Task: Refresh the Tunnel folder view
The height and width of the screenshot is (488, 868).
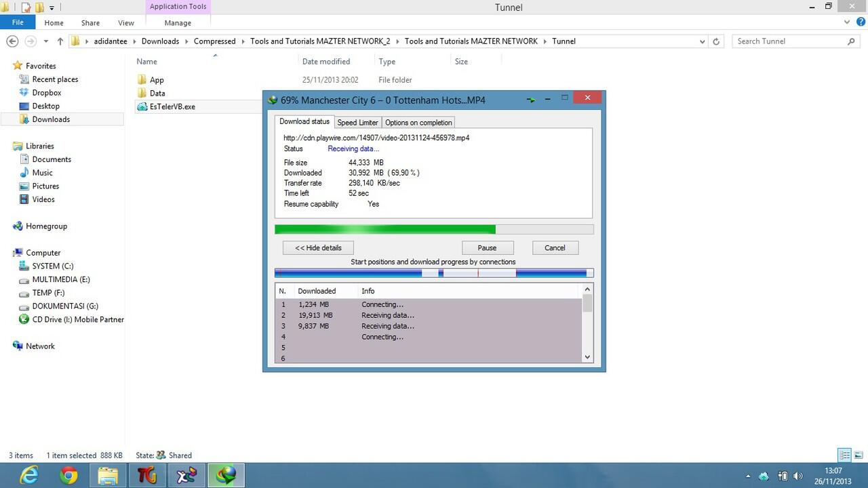Action: click(x=716, y=41)
